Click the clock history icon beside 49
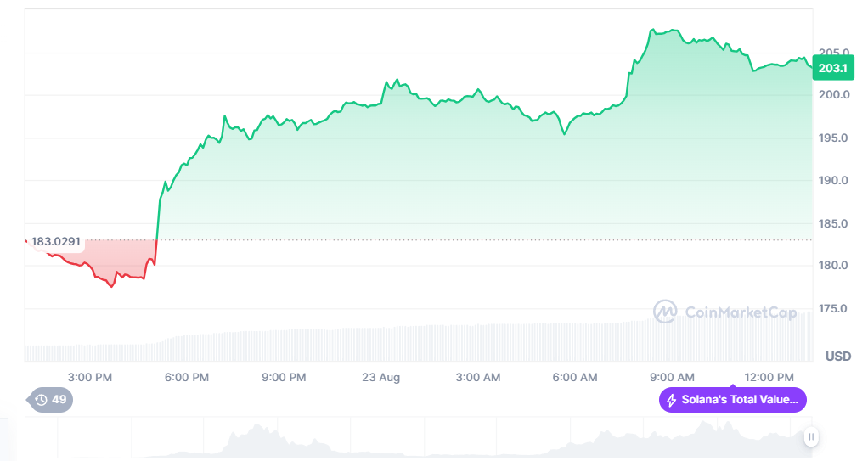Screen dimensions: 868x461 point(41,400)
